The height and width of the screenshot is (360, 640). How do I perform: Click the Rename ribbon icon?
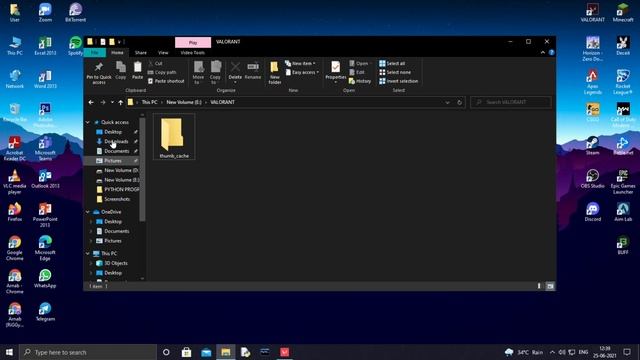pos(253,70)
